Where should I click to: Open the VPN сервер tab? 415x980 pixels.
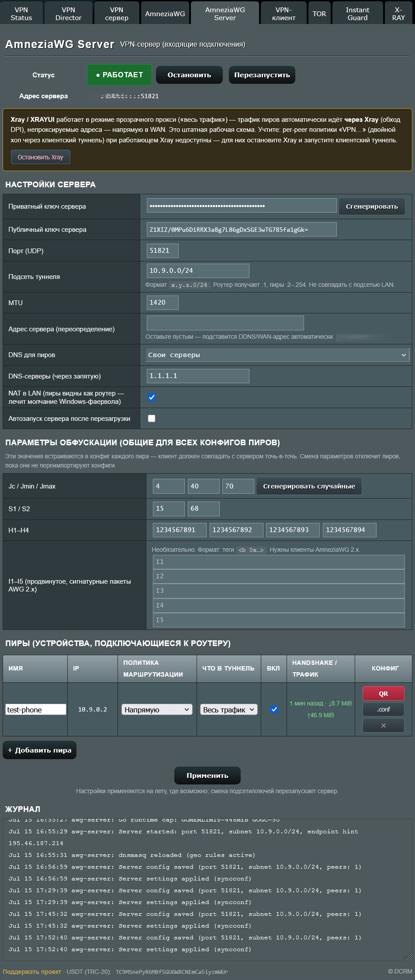(x=117, y=14)
